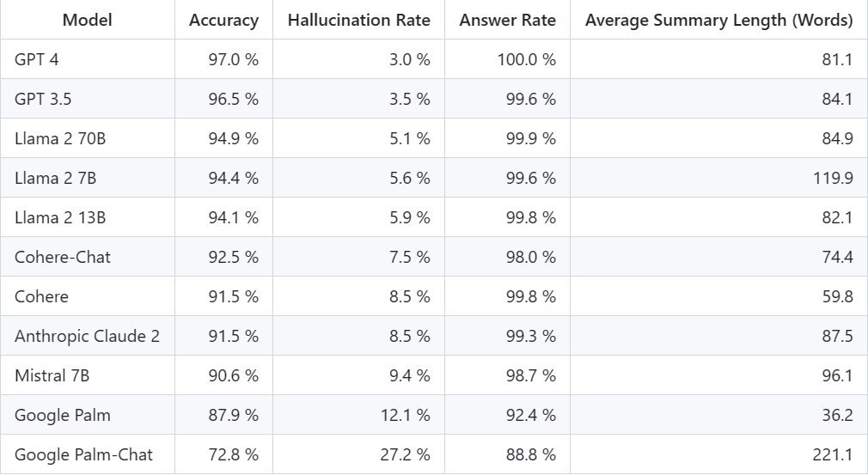Click the Hallucination Rate column header
This screenshot has width=868, height=475.
(x=358, y=20)
